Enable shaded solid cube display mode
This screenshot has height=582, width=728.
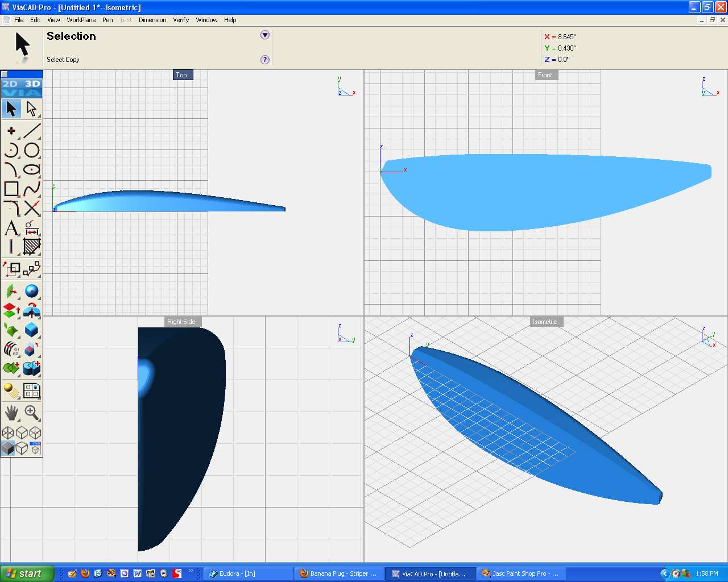coord(8,448)
